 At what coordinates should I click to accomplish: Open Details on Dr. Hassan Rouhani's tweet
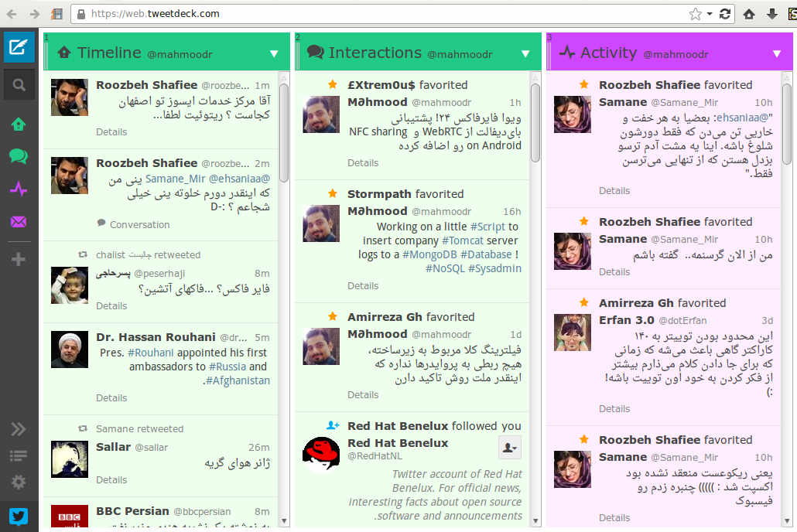pyautogui.click(x=111, y=397)
